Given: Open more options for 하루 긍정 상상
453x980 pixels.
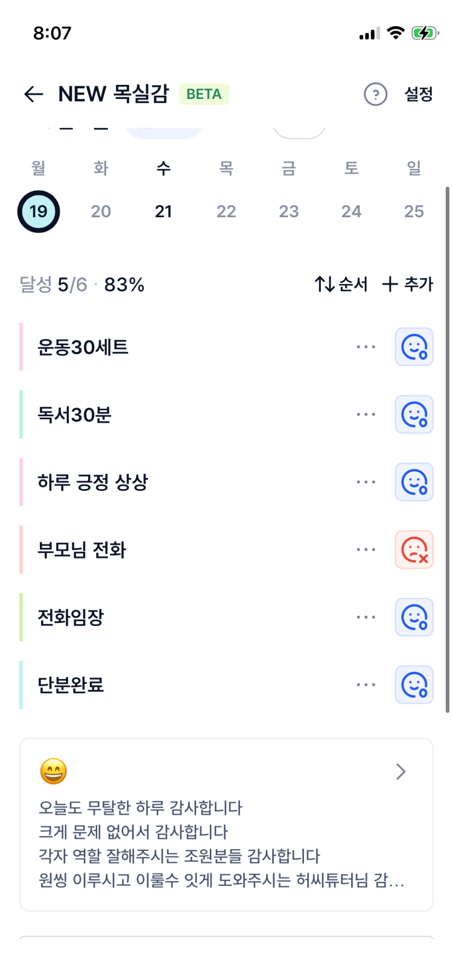Looking at the screenshot, I should pos(365,482).
